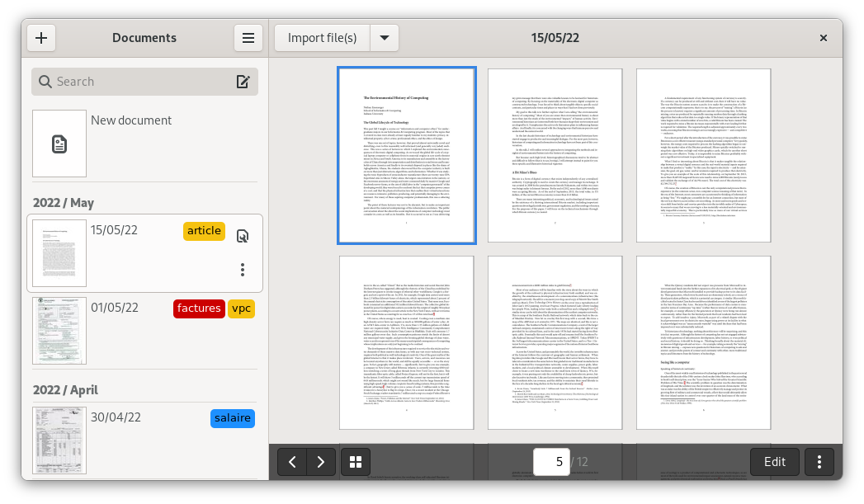Screen dimensions: 864x504
Task: Expand the Import file(s) dropdown arrow
Action: [384, 38]
